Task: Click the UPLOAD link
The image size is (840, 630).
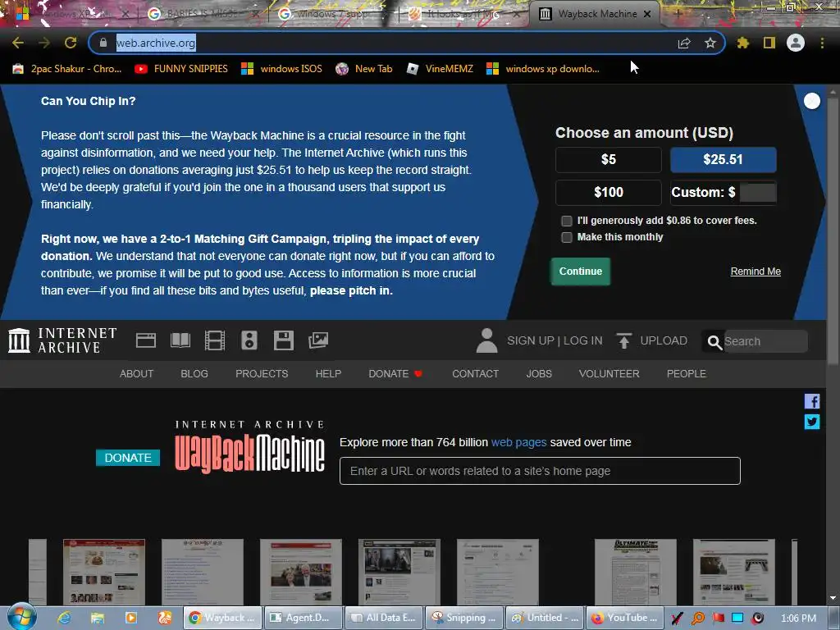Action: (x=664, y=340)
